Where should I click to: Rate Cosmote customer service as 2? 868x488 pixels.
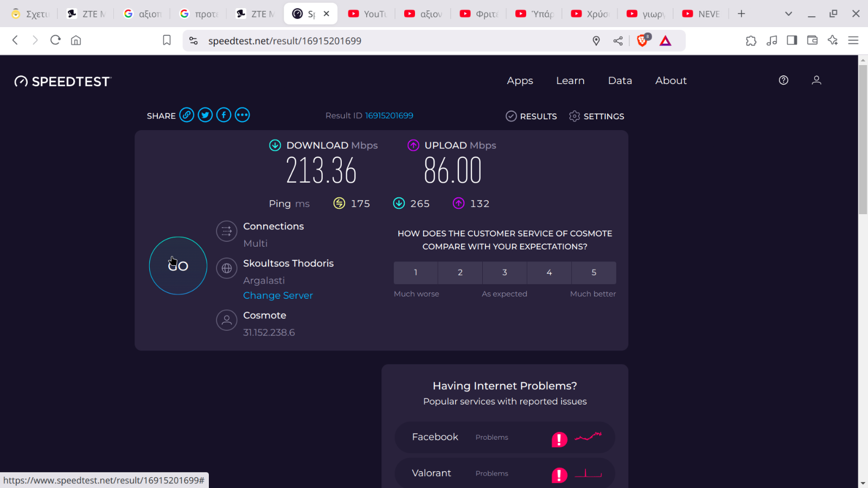coord(460,273)
